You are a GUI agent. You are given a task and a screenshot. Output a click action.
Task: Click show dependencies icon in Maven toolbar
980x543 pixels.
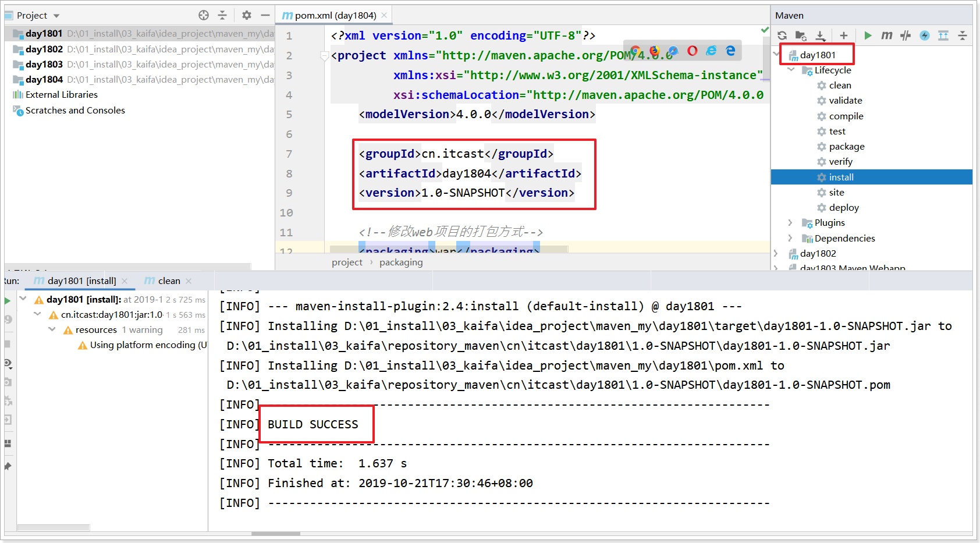(x=943, y=36)
